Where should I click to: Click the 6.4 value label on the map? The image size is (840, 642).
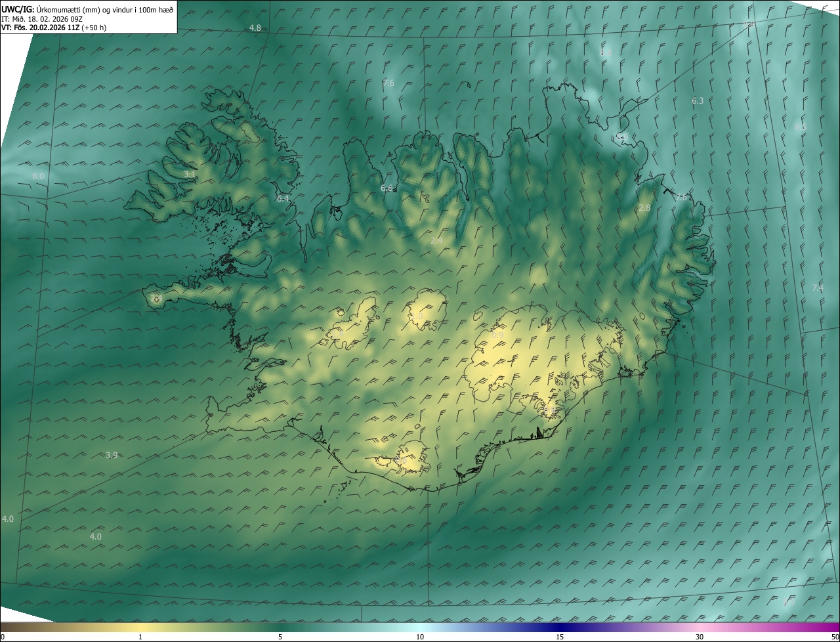click(283, 198)
